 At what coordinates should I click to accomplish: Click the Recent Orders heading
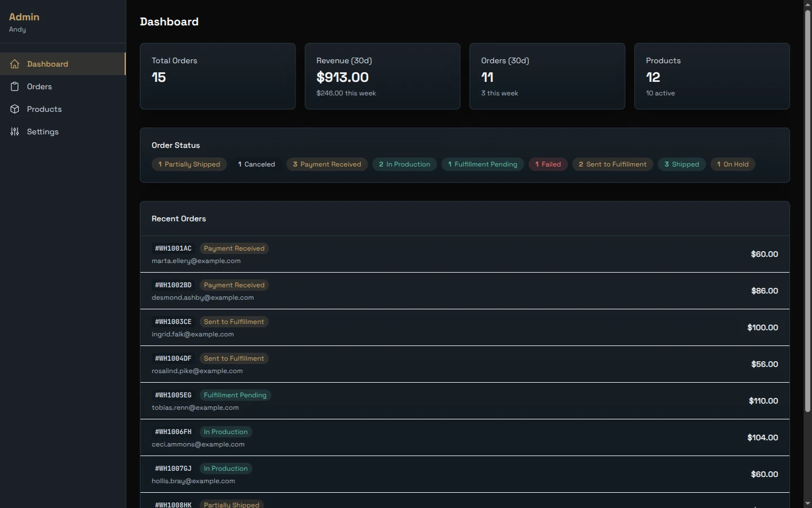pos(179,218)
